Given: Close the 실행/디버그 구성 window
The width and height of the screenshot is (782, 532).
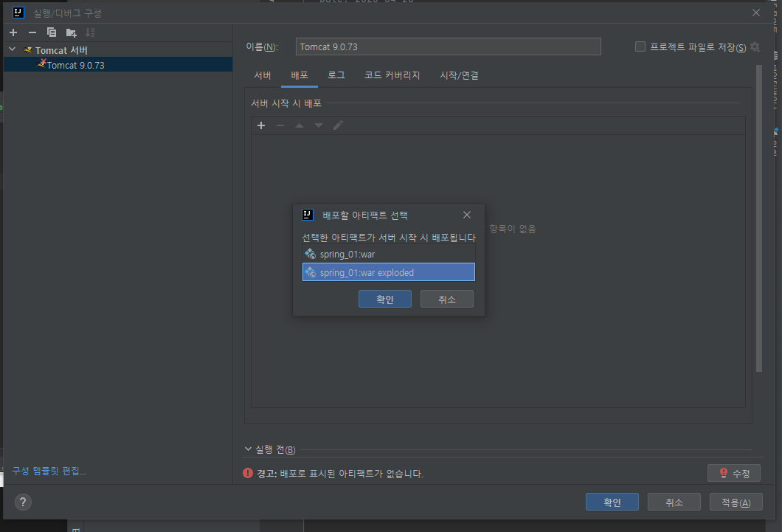Looking at the screenshot, I should tap(756, 13).
